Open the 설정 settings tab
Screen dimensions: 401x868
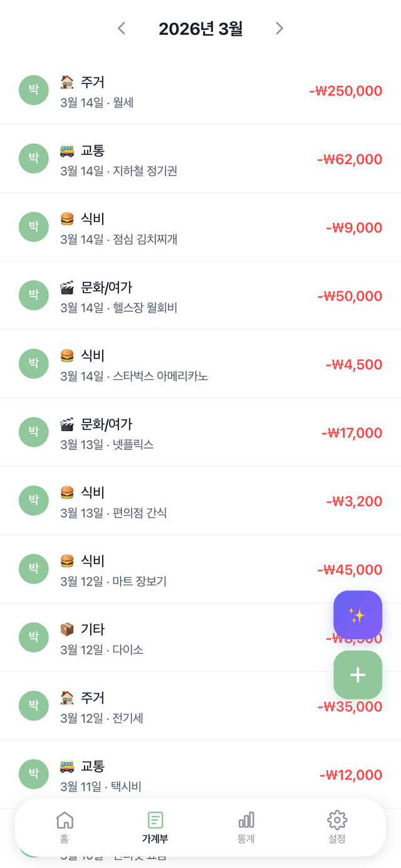(336, 826)
